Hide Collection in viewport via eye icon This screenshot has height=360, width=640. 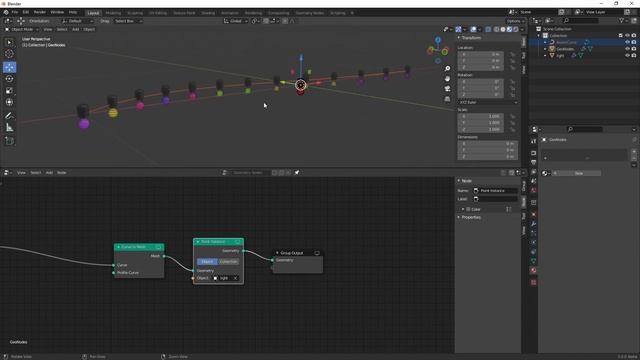click(x=627, y=36)
